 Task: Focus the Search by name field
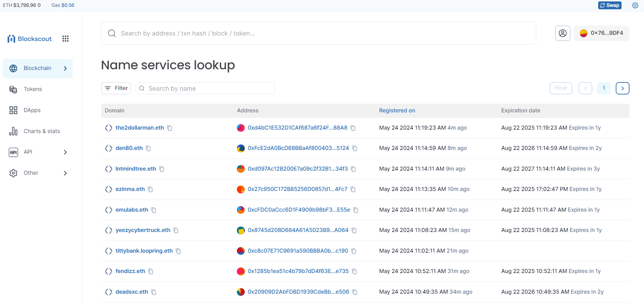205,88
